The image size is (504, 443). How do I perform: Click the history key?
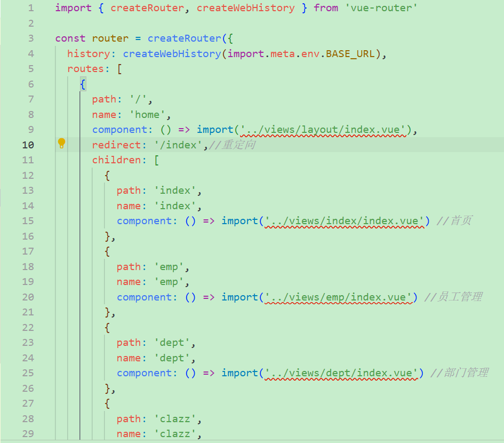point(89,54)
